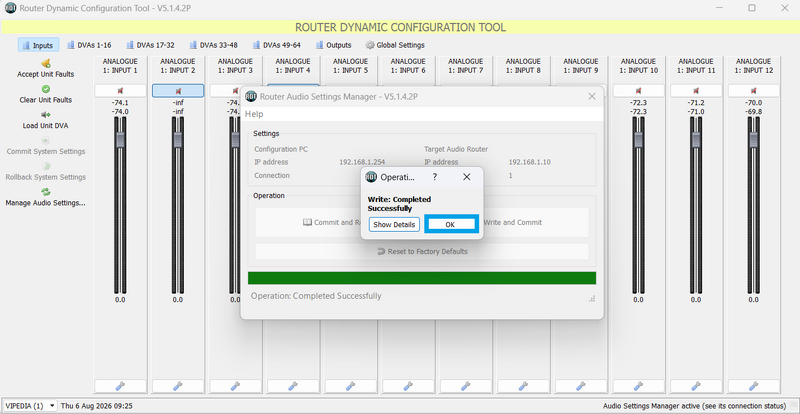Open the Global Settings tab
800x414 pixels.
395,45
